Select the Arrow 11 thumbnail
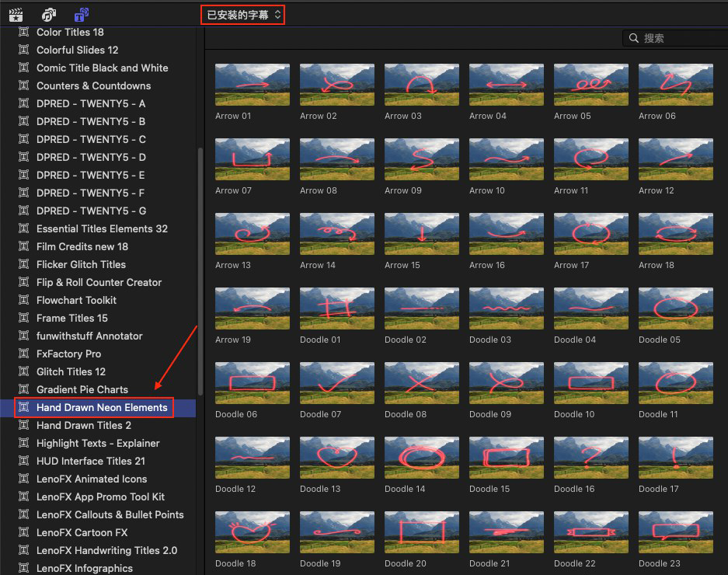 point(591,159)
